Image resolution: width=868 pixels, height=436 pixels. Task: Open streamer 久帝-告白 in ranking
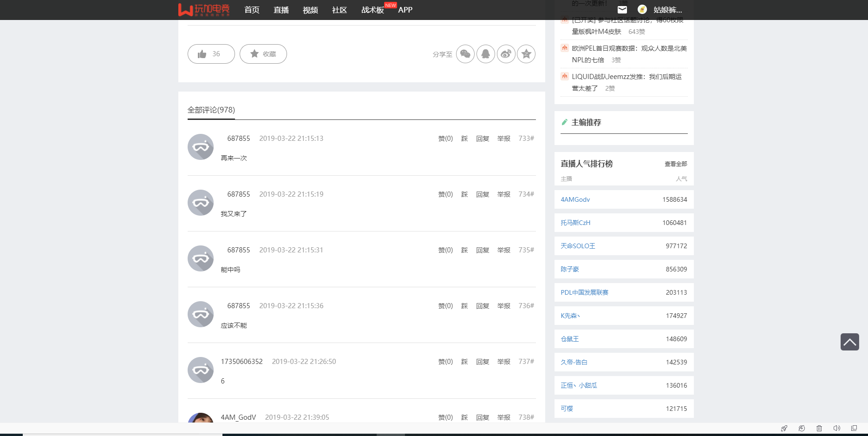pos(574,362)
